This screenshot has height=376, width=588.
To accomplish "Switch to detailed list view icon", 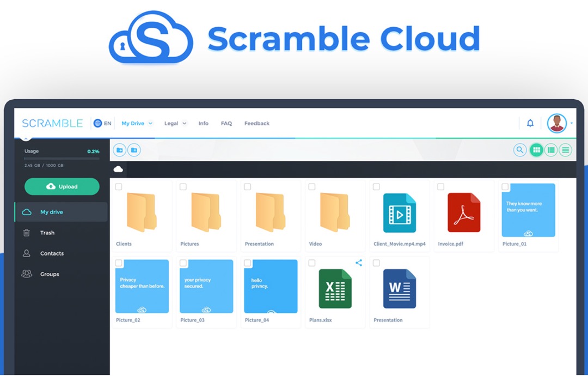I will point(551,150).
